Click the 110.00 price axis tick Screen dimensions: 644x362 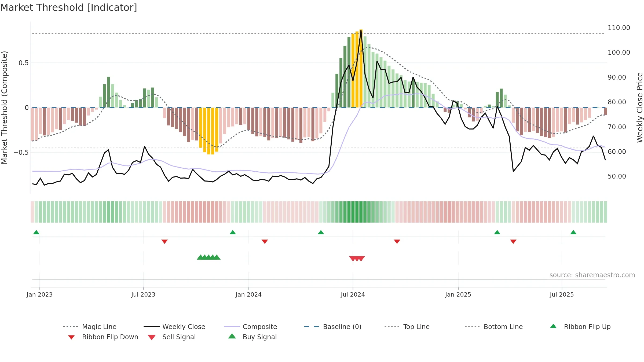[x=619, y=28]
